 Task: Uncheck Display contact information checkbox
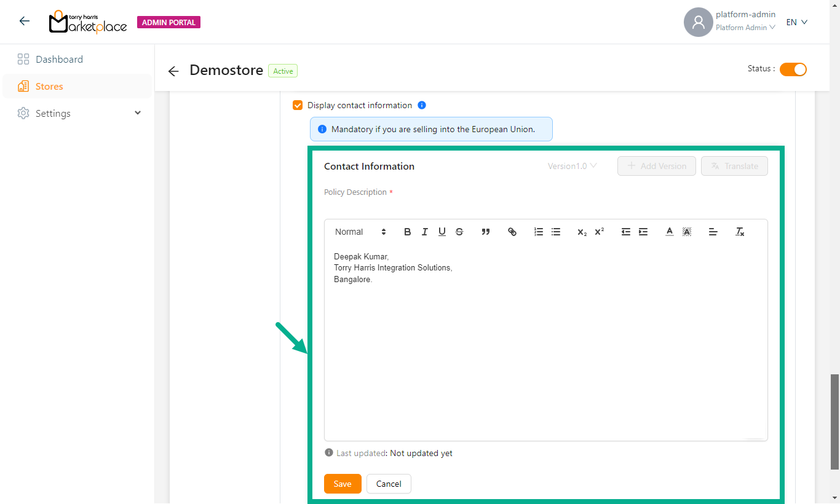point(298,105)
